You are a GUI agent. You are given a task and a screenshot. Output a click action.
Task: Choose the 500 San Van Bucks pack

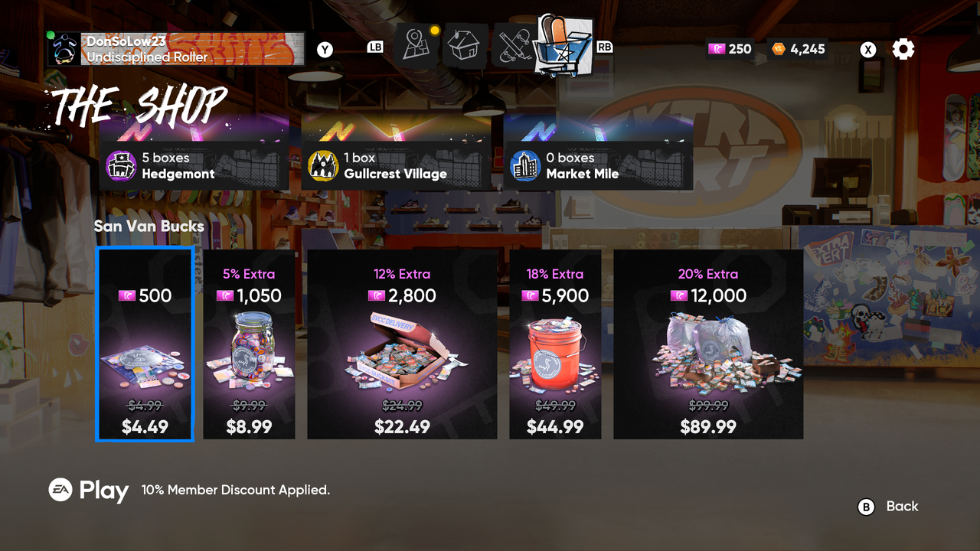point(145,344)
